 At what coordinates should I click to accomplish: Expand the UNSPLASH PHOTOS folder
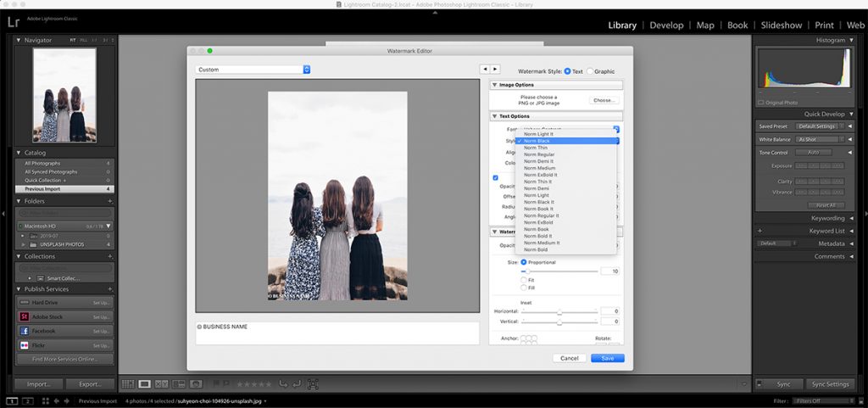[x=23, y=244]
